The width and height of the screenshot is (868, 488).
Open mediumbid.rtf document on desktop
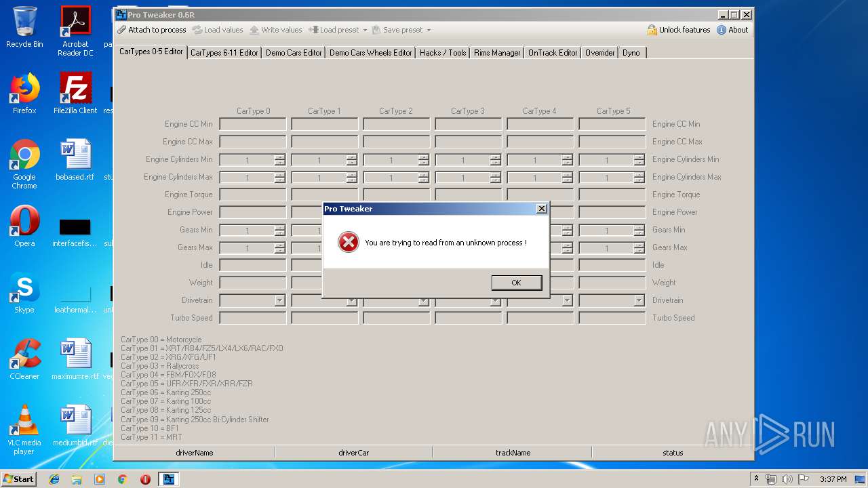point(75,426)
